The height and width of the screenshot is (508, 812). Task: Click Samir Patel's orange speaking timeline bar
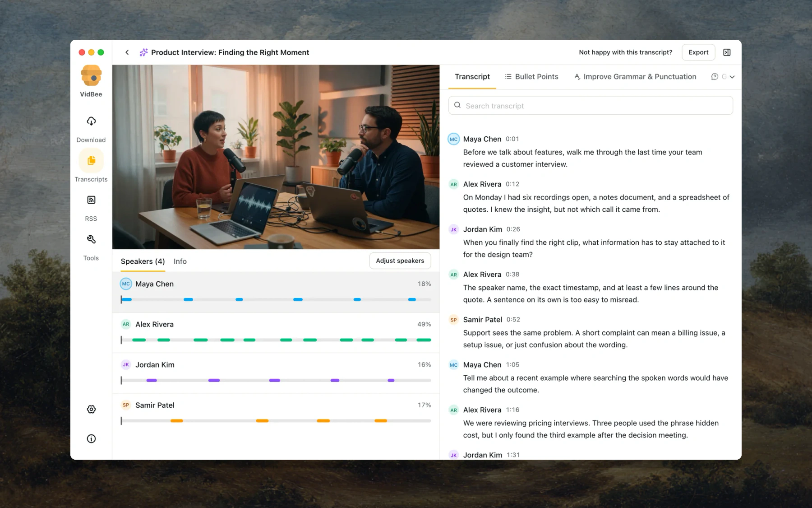276,421
